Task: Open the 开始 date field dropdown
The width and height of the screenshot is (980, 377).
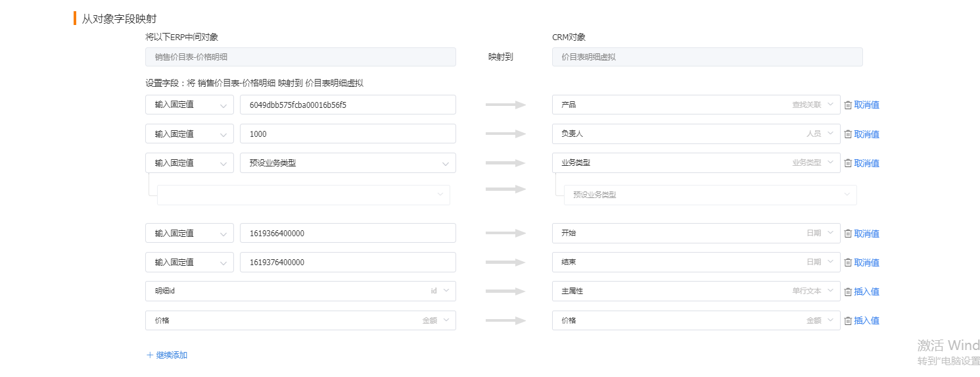Action: tap(696, 233)
